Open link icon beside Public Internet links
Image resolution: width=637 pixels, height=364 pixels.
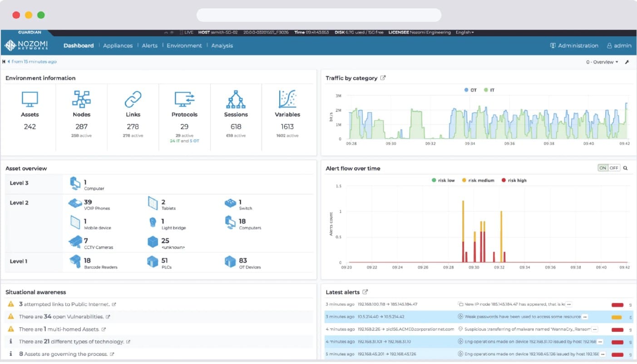(x=114, y=305)
